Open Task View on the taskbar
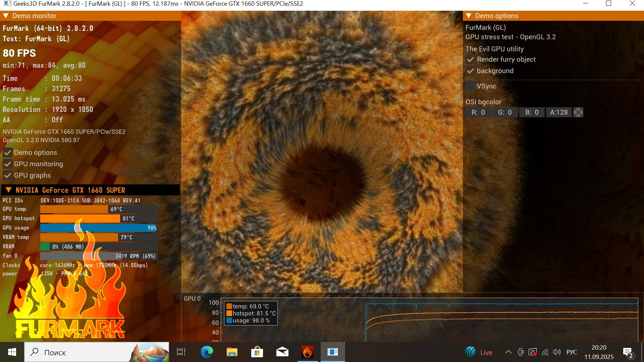644x362 pixels. point(181,352)
